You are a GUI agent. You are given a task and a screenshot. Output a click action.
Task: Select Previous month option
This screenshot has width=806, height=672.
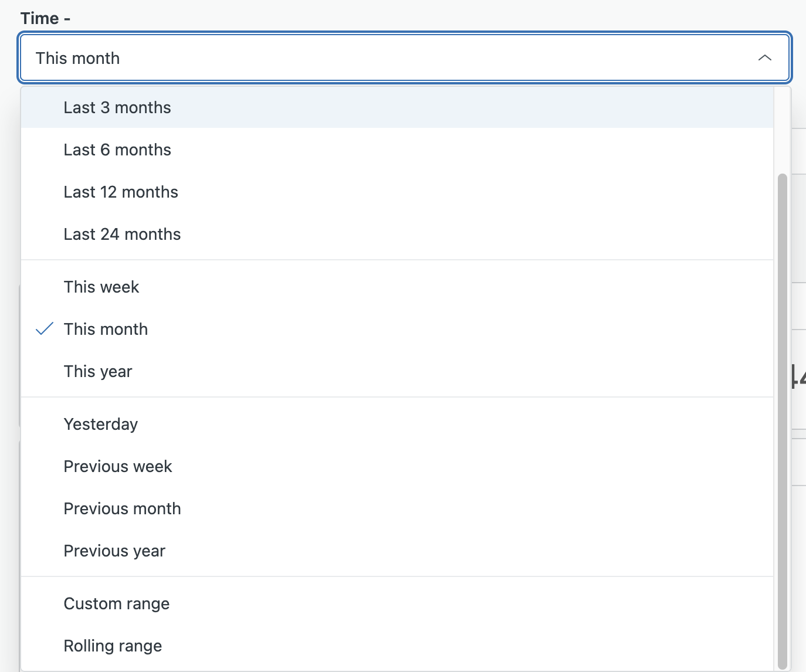click(x=122, y=509)
